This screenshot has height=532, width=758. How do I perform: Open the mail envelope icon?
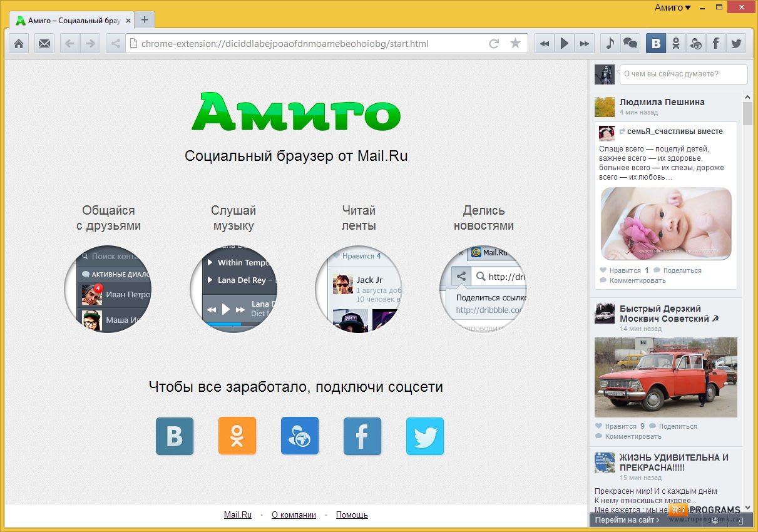[44, 44]
